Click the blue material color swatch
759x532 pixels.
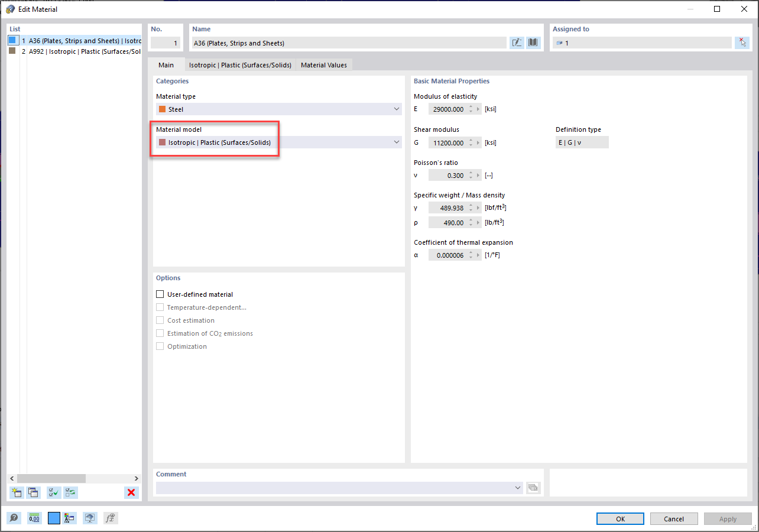click(x=54, y=518)
